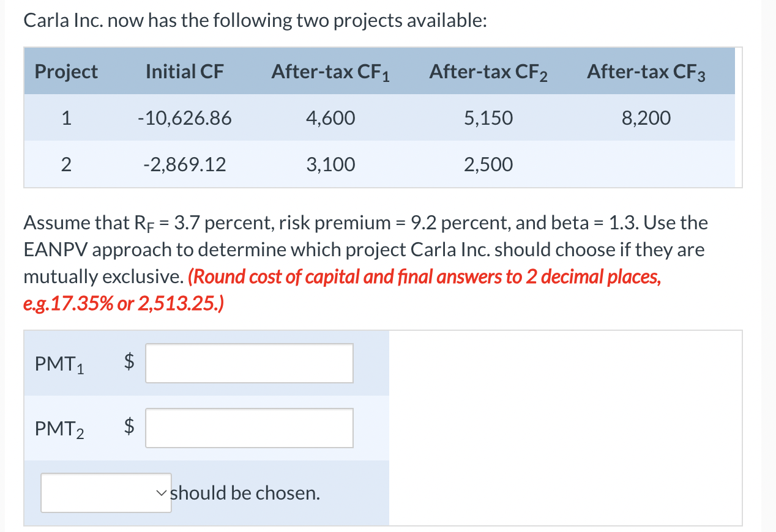Click the After-tax CF3 header
Viewport: 776px width, 532px height.
coord(647,72)
